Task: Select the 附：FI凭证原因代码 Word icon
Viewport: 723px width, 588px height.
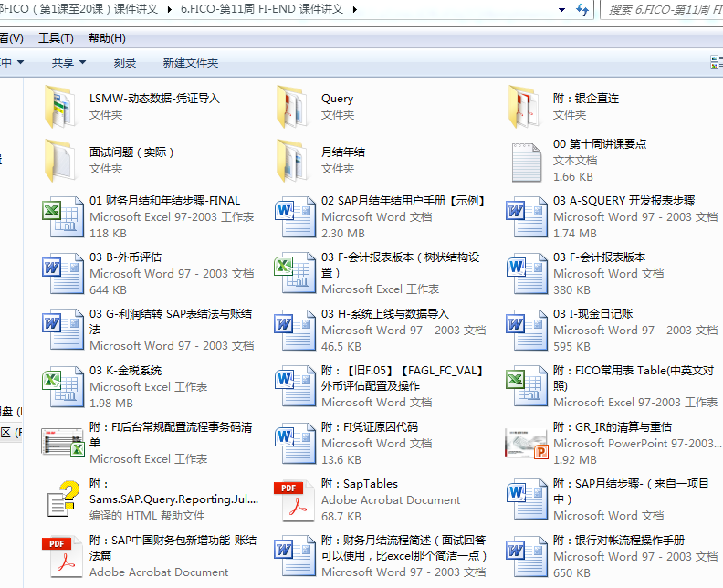Action: [x=295, y=443]
